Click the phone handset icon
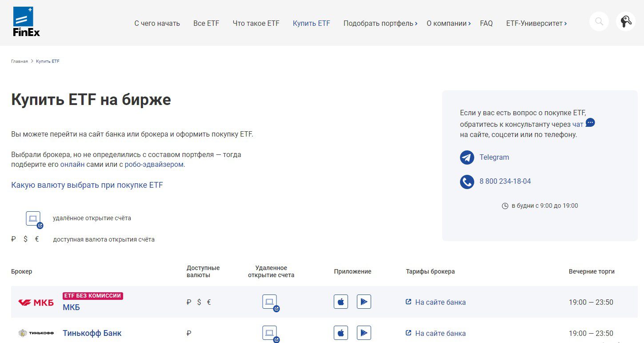The image size is (644, 343). [x=467, y=182]
